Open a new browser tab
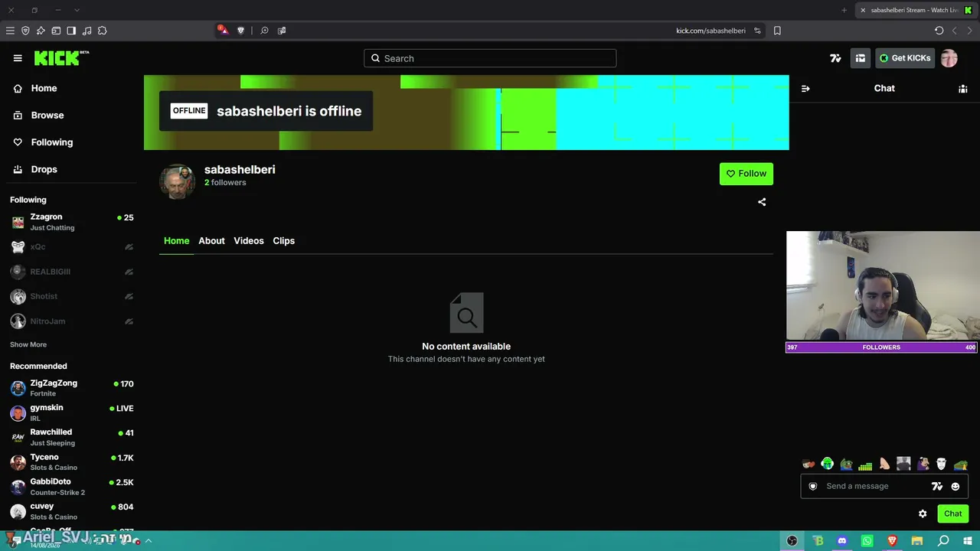This screenshot has height=551, width=980. pyautogui.click(x=844, y=10)
